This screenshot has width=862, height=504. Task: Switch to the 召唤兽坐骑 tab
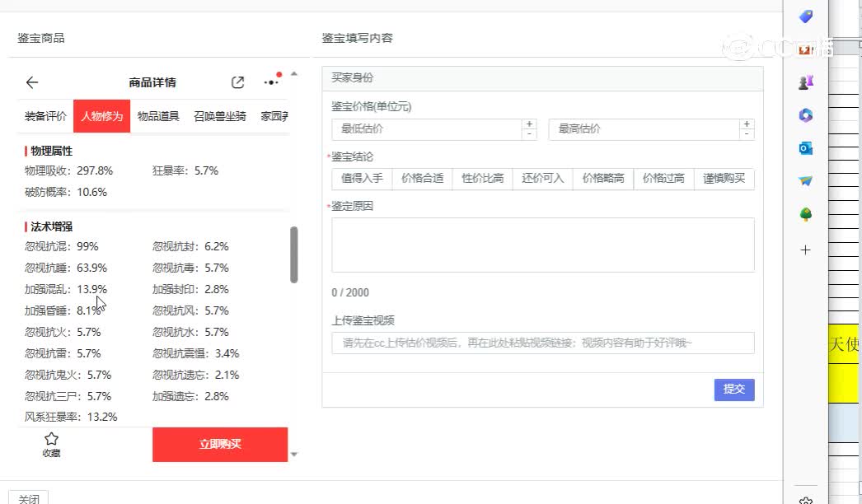point(219,116)
